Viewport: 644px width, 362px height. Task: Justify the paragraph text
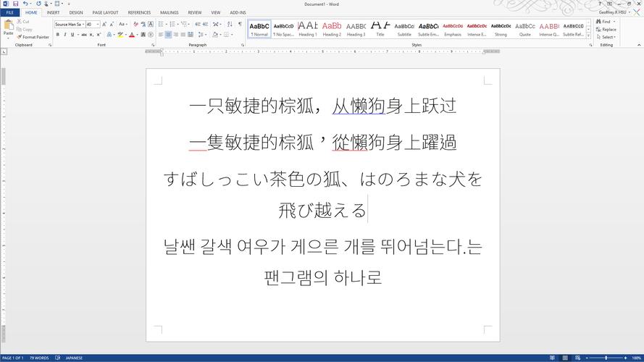(x=183, y=35)
